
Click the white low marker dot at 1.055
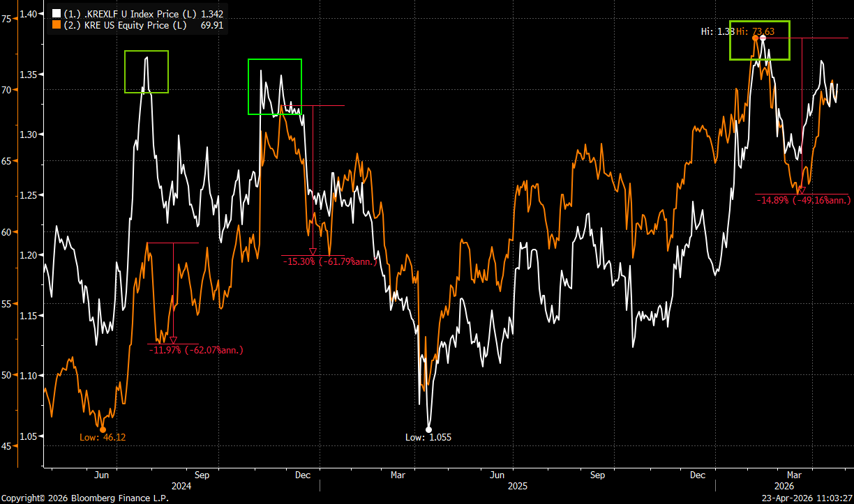(429, 429)
